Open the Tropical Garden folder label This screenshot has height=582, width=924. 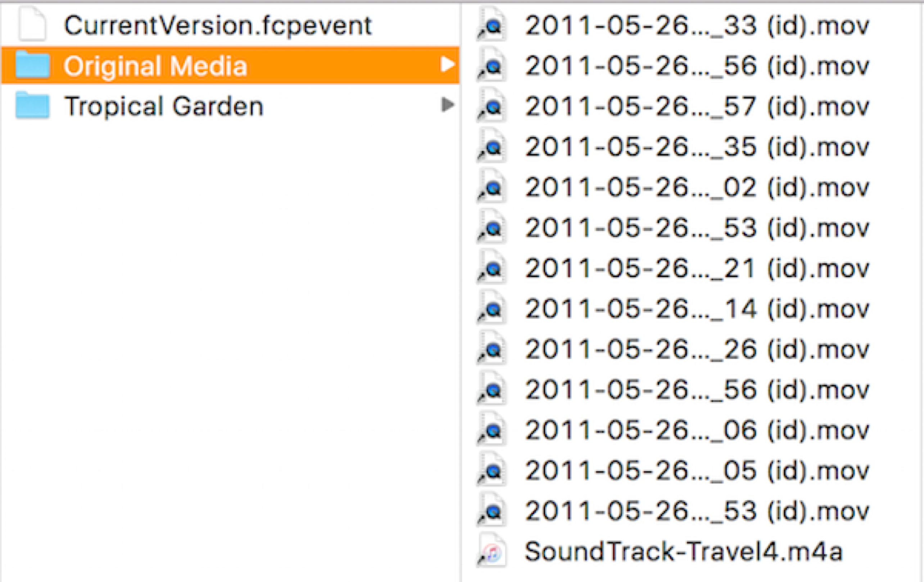coord(164,106)
